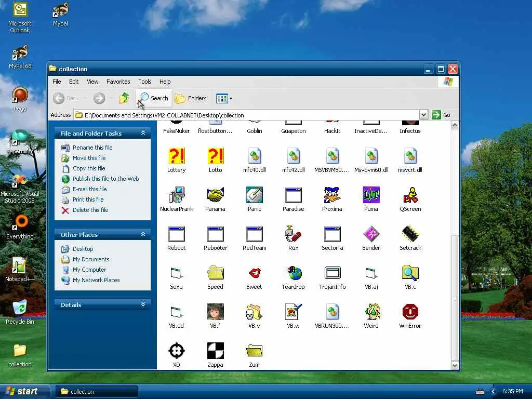
Task: Select the VB.v skull icon
Action: [x=255, y=312]
